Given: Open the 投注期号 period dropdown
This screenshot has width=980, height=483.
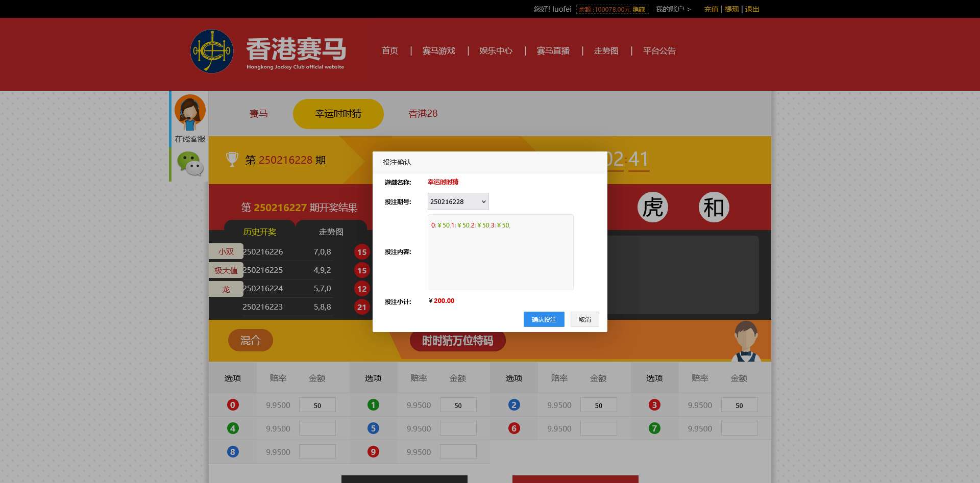Looking at the screenshot, I should click(x=458, y=201).
